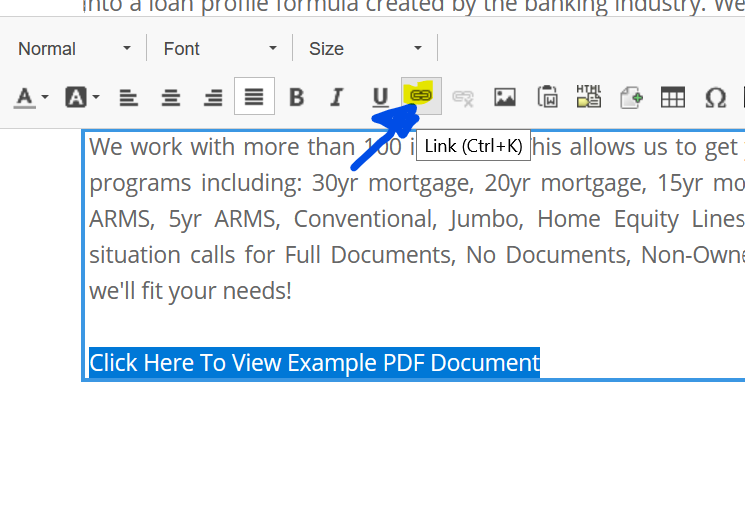Align text left

click(x=128, y=97)
